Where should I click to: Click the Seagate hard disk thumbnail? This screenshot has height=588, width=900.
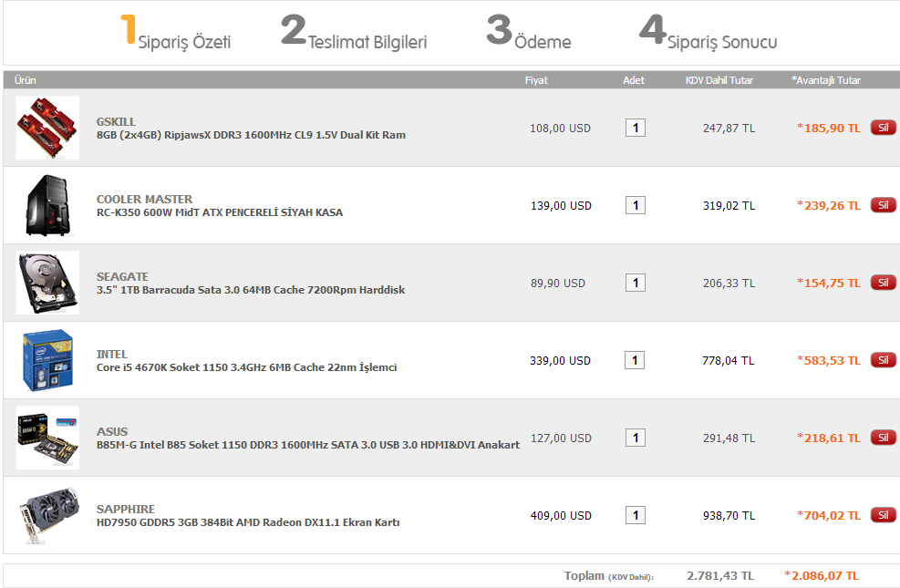(x=47, y=283)
